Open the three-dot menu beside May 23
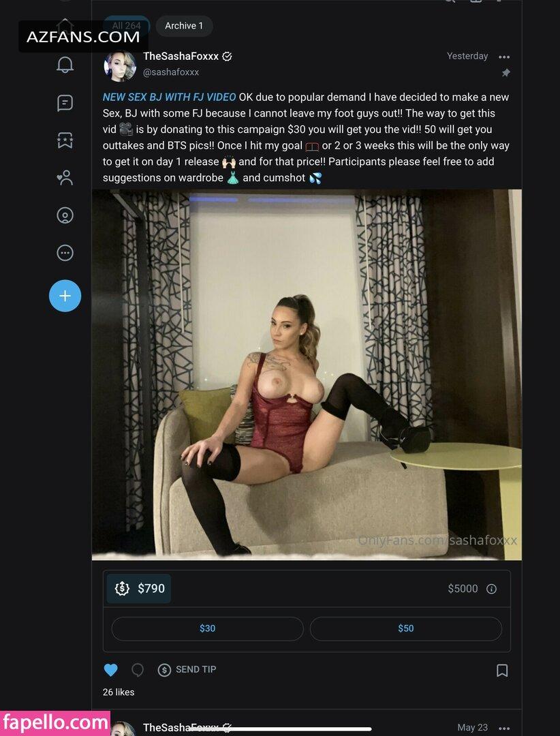 [504, 728]
